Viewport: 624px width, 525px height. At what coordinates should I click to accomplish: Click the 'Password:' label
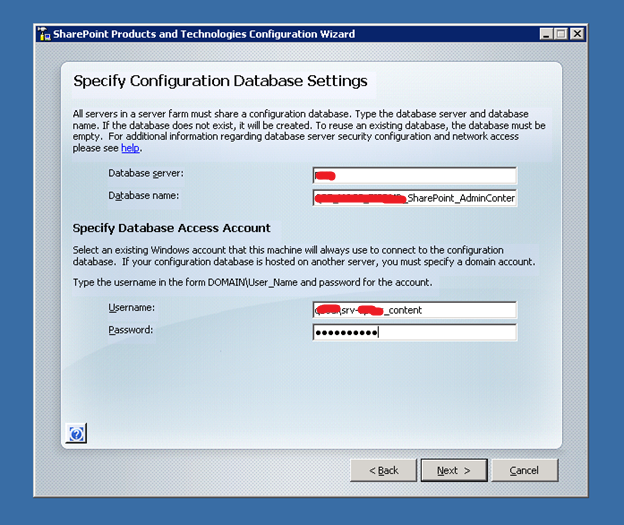[131, 330]
